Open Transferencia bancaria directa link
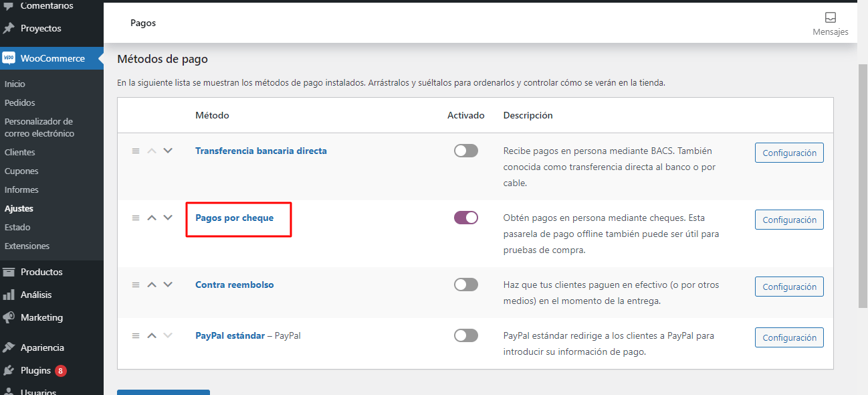This screenshot has width=868, height=395. [261, 151]
